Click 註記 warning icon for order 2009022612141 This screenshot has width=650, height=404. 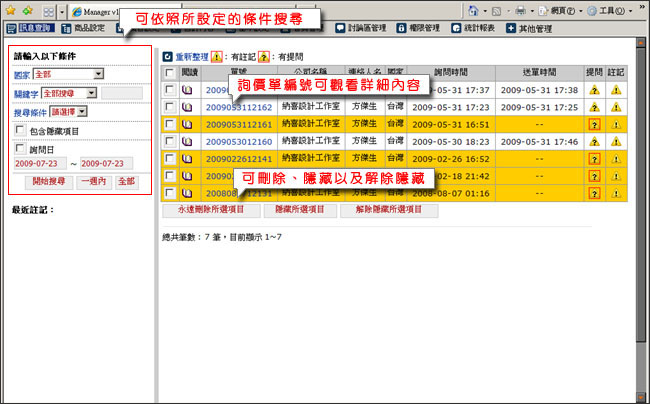(x=616, y=159)
